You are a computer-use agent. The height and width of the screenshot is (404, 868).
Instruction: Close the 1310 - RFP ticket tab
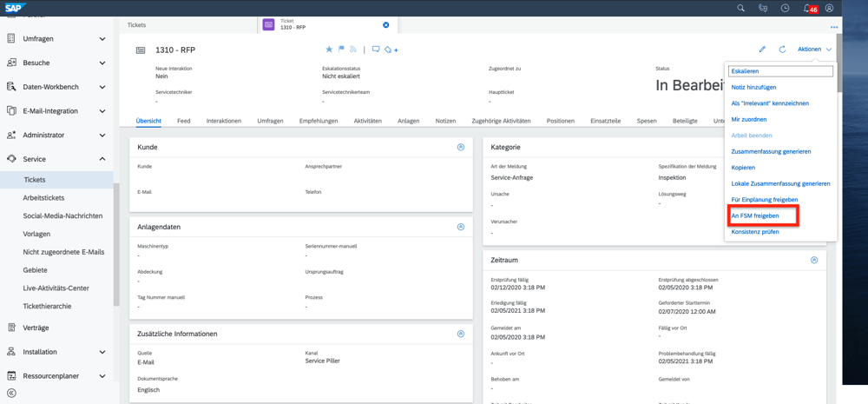click(x=386, y=24)
